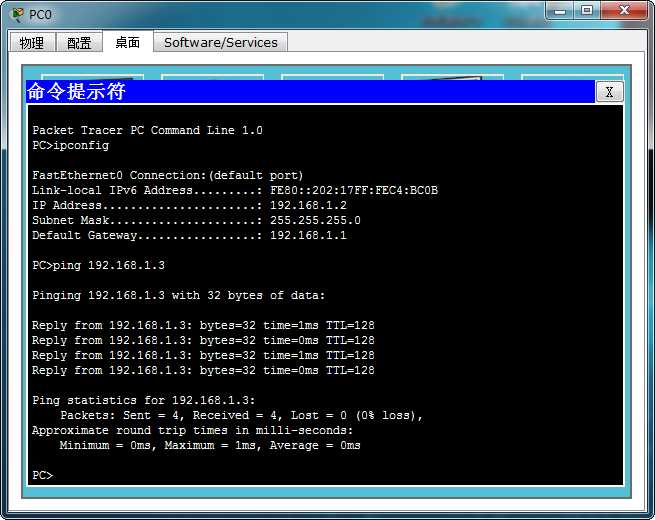
Task: Click the 'Minimum = 0ms, Maximum = 1ms' line
Action: tap(210, 446)
